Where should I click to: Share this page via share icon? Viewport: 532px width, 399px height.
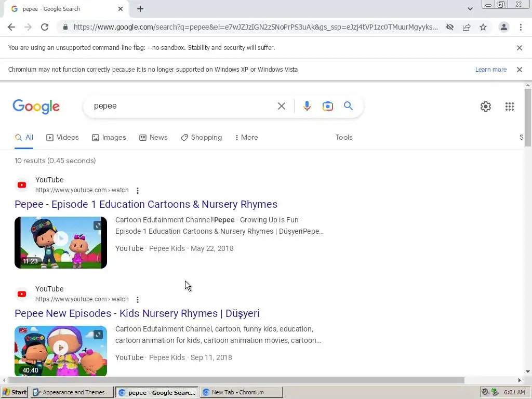click(x=467, y=27)
